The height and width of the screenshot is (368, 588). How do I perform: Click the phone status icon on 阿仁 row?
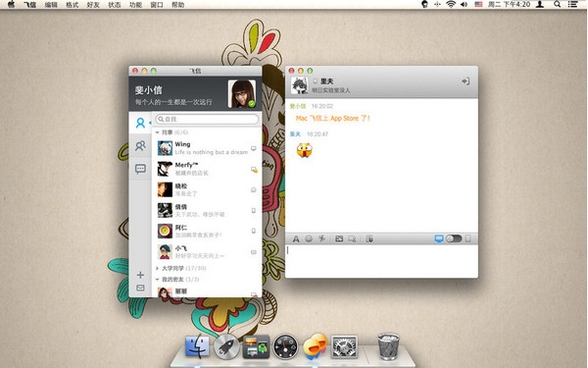(254, 231)
